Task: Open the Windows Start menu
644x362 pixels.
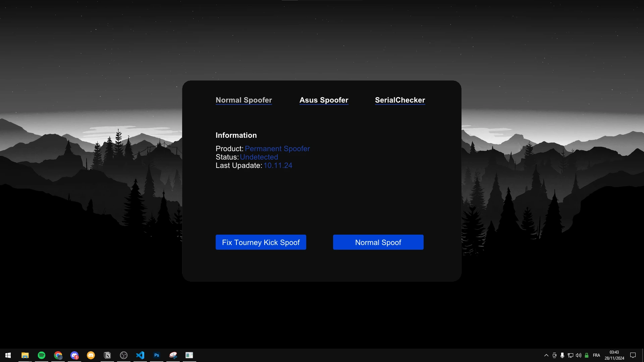Action: 8,355
